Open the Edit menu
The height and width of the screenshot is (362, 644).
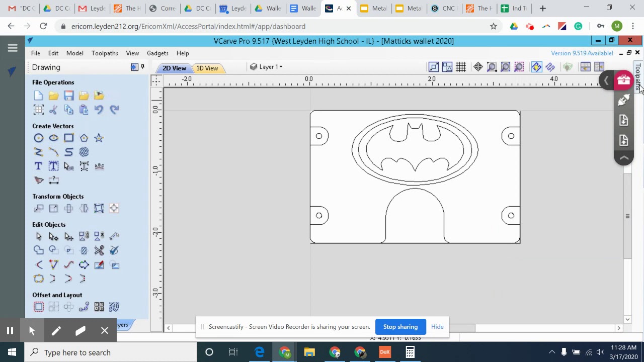coord(53,53)
